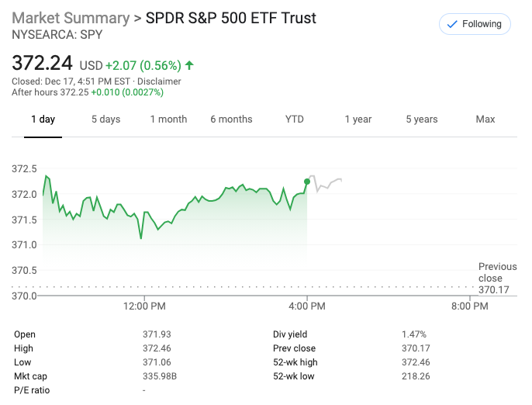Screen dimensions: 532x405
Task: Click the green up-arrow price change icon
Action: [x=190, y=65]
